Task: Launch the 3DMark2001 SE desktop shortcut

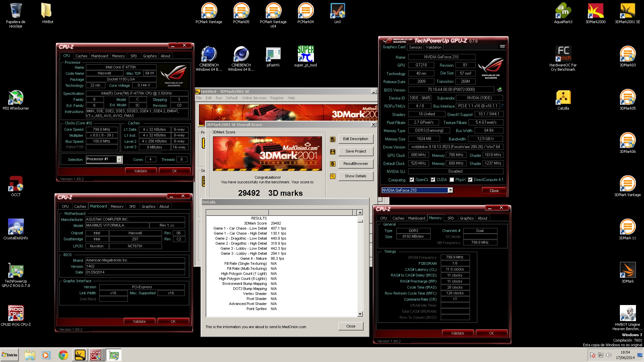Action: 628,13
